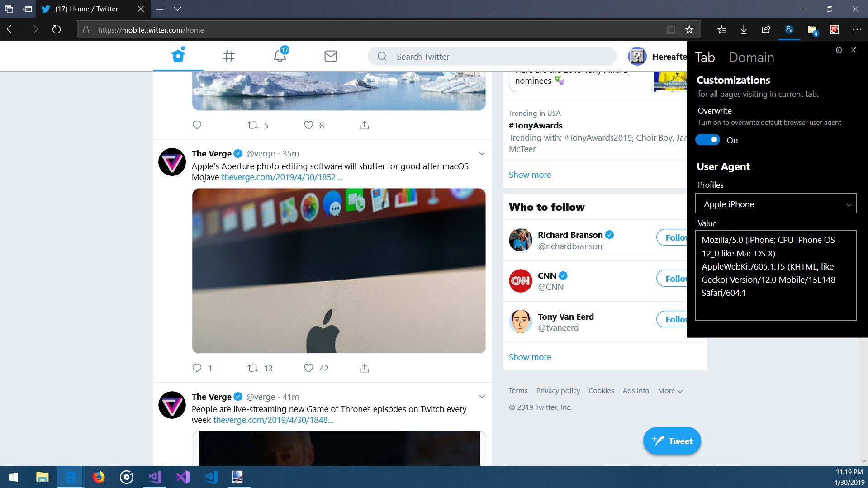Like the tweet with 8 likes
This screenshot has width=868, height=488.
pos(308,125)
